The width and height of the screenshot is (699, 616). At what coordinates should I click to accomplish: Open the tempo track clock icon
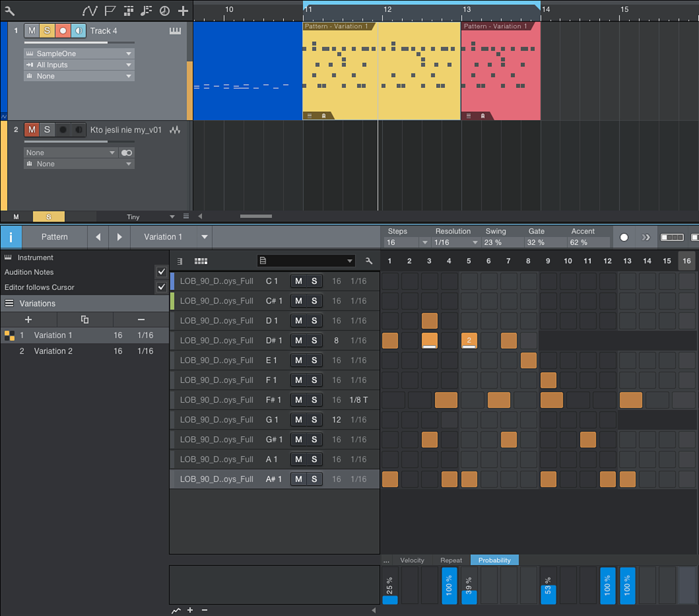164,11
